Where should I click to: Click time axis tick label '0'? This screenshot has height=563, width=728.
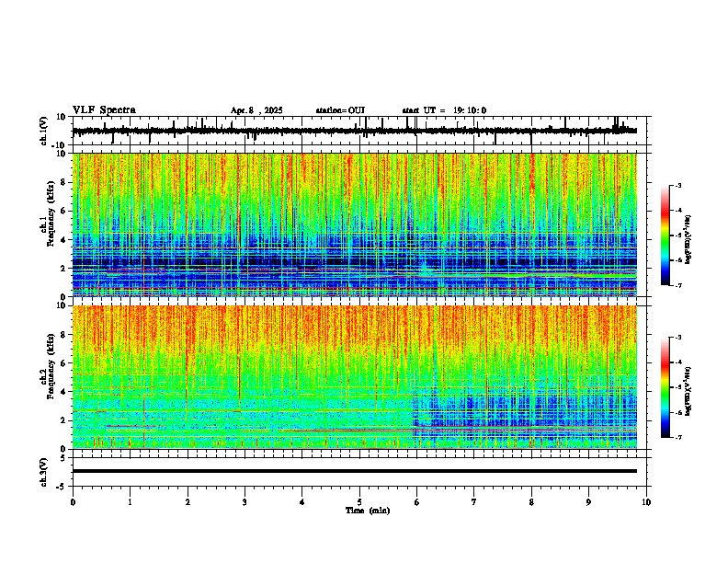(73, 502)
